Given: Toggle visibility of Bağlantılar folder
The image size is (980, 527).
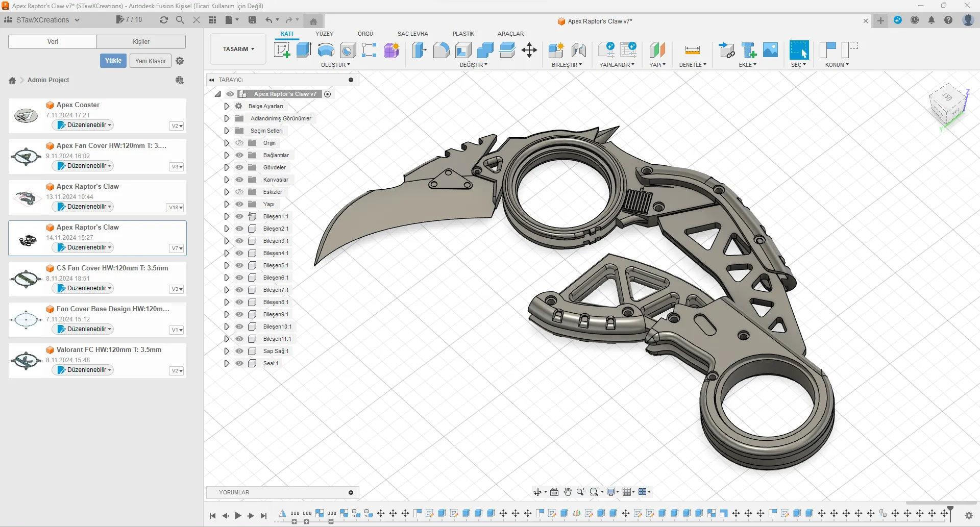Looking at the screenshot, I should (x=239, y=155).
